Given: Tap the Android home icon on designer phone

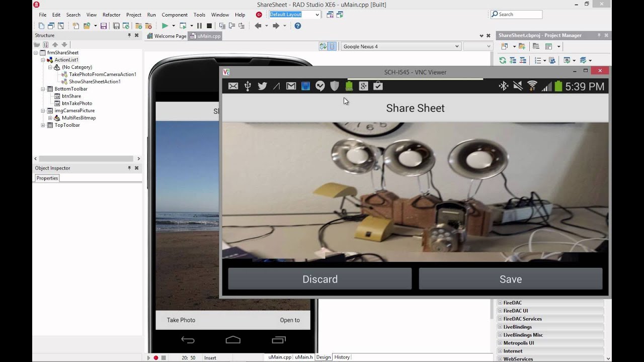Looking at the screenshot, I should point(233,340).
